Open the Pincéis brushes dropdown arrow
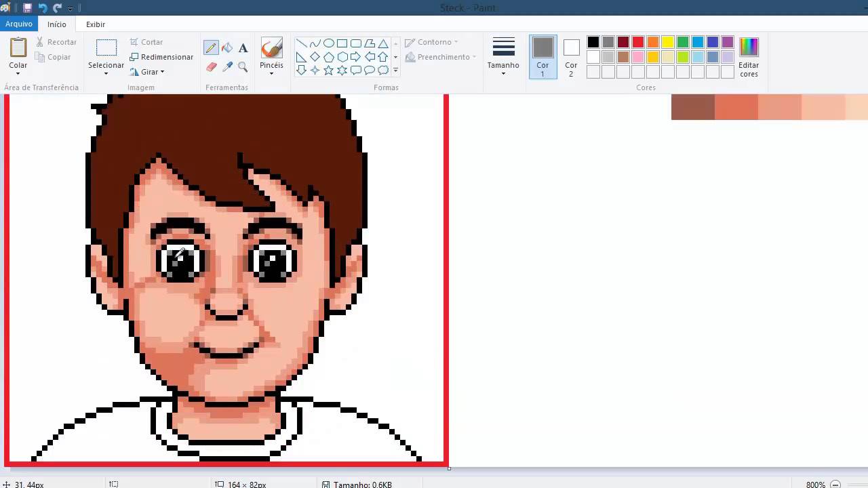Viewport: 868px width, 488px height. click(271, 73)
